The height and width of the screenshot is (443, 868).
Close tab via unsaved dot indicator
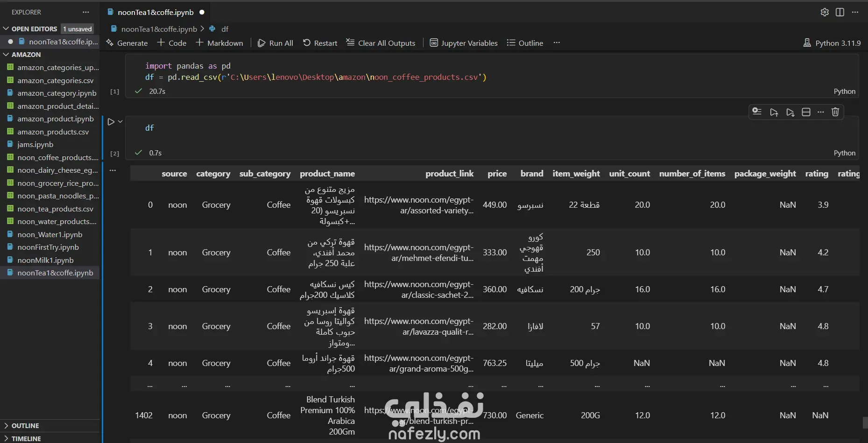click(x=202, y=12)
